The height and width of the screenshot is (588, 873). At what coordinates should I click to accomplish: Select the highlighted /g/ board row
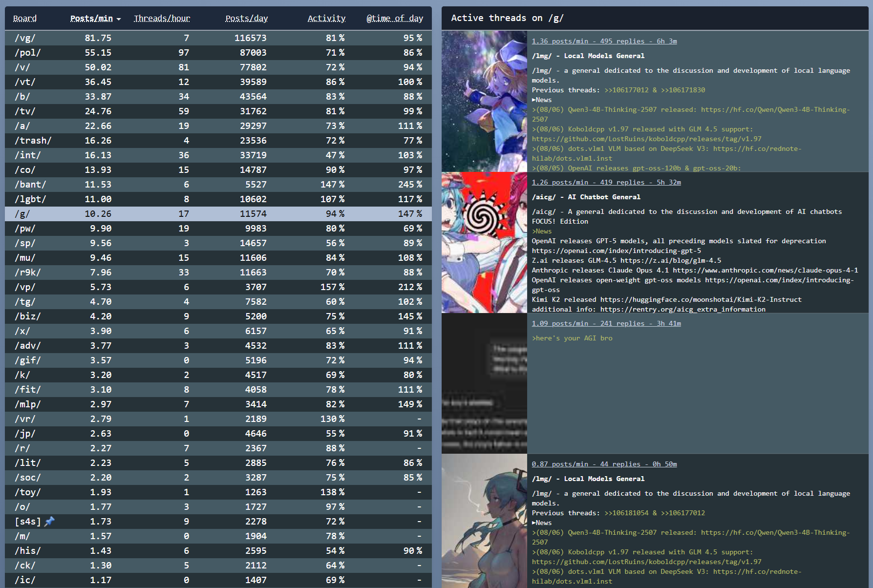(218, 214)
